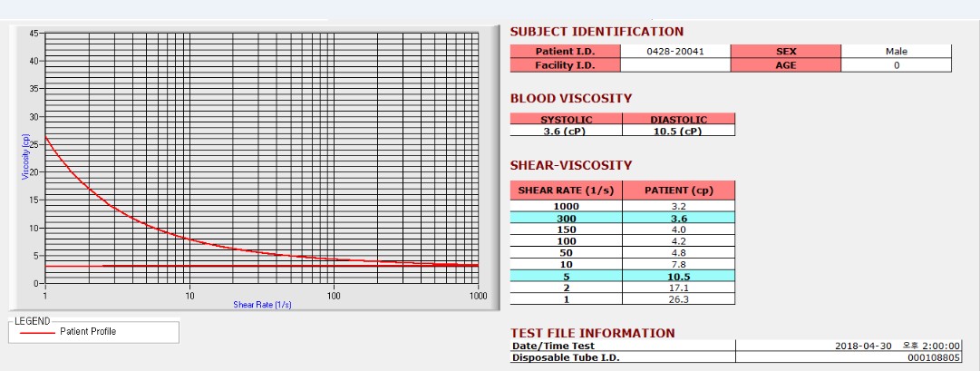Image resolution: width=980 pixels, height=371 pixels.
Task: Click the Patient I.D. label cell
Action: click(x=566, y=52)
